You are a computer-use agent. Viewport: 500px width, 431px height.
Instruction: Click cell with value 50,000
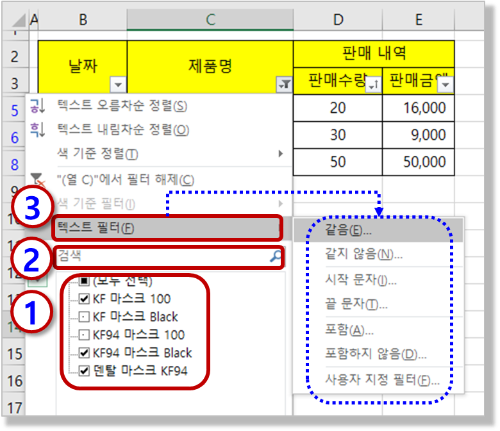point(419,162)
